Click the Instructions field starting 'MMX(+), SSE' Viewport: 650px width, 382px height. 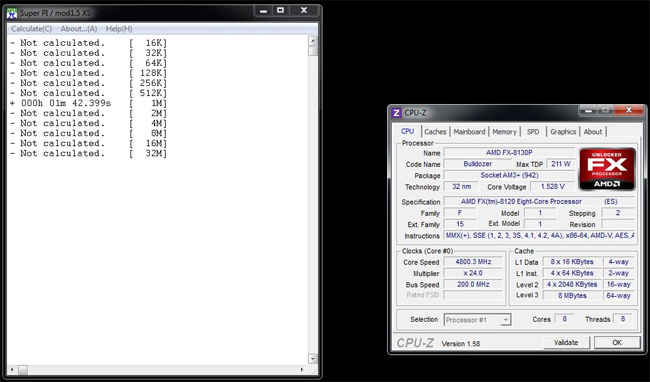click(x=539, y=235)
